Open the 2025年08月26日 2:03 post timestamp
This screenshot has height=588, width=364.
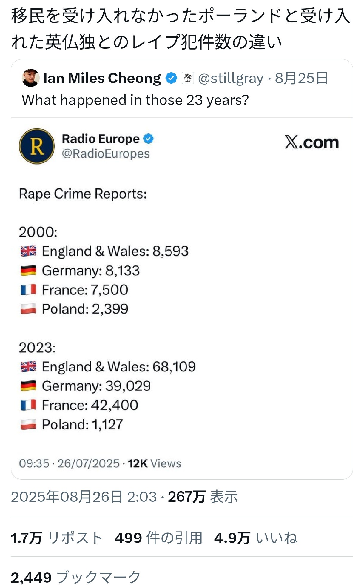point(84,497)
